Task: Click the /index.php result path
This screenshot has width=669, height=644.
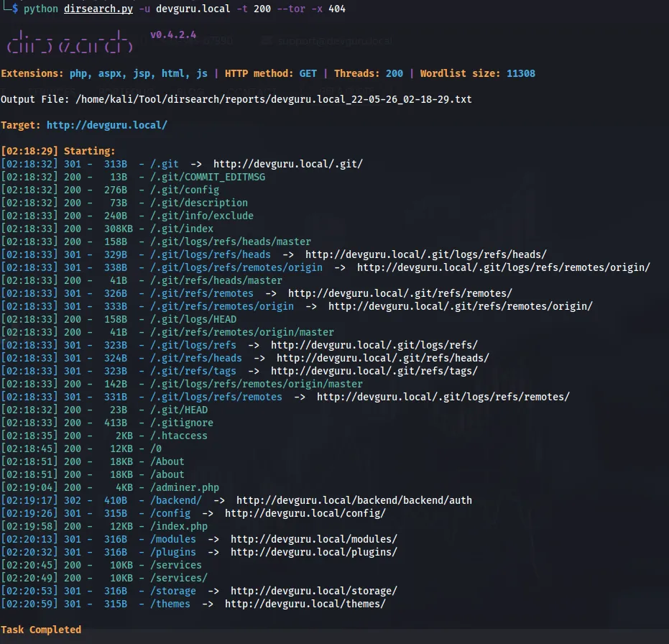Action: click(x=178, y=526)
